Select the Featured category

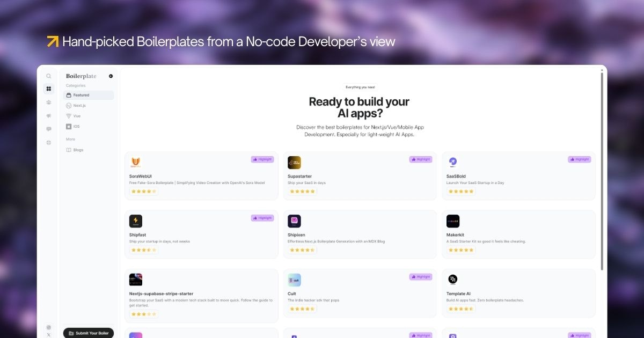coord(89,95)
